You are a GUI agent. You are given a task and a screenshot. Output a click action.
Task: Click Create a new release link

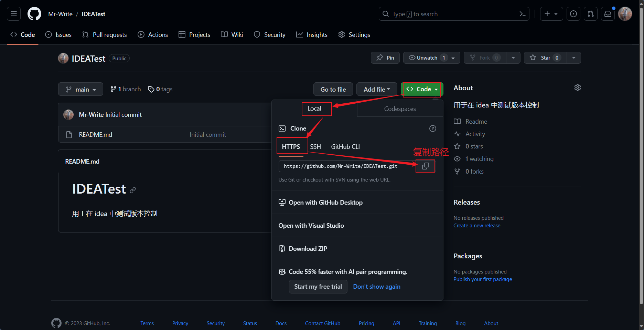[x=477, y=226]
